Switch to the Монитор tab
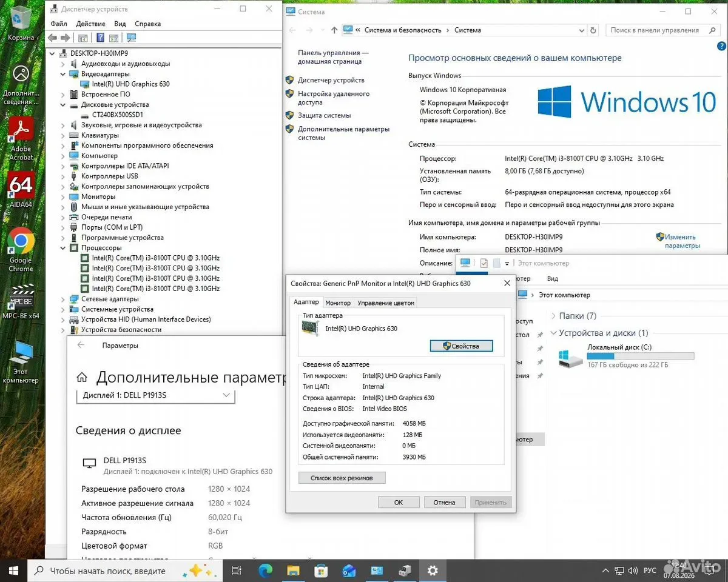The image size is (728, 582). [338, 303]
